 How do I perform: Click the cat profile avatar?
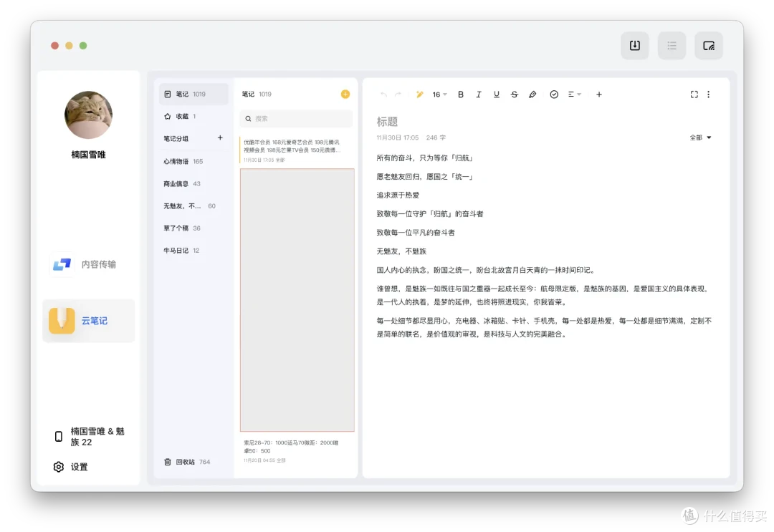click(x=88, y=115)
